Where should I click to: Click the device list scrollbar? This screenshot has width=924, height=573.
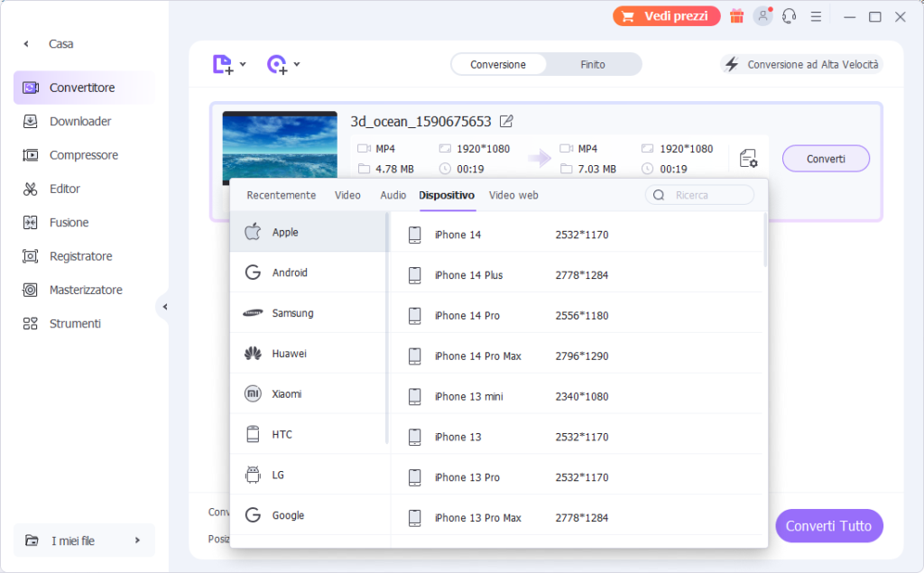click(x=765, y=240)
